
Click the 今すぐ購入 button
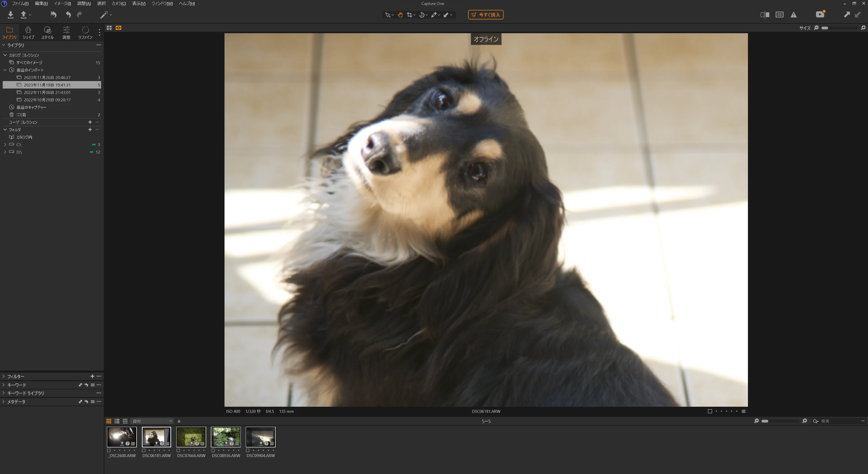pyautogui.click(x=486, y=14)
